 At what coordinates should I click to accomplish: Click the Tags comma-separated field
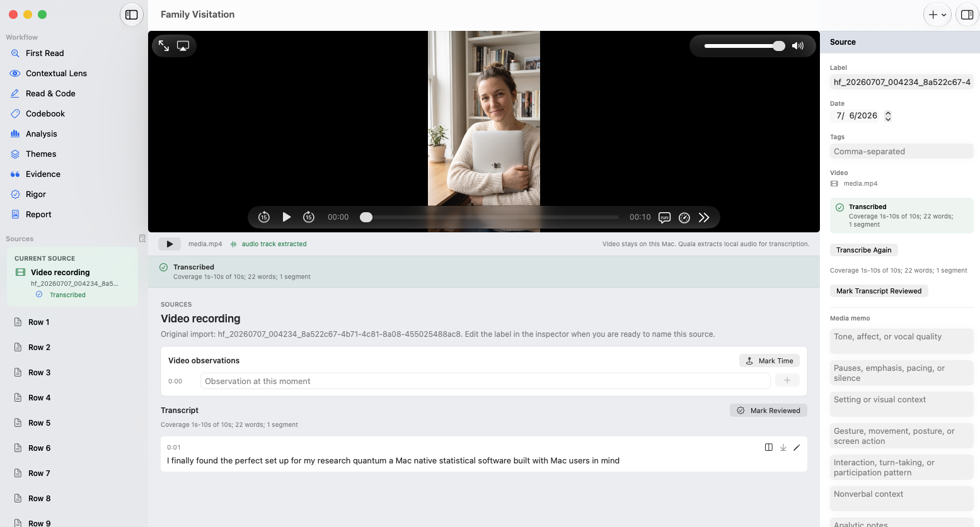coord(902,151)
